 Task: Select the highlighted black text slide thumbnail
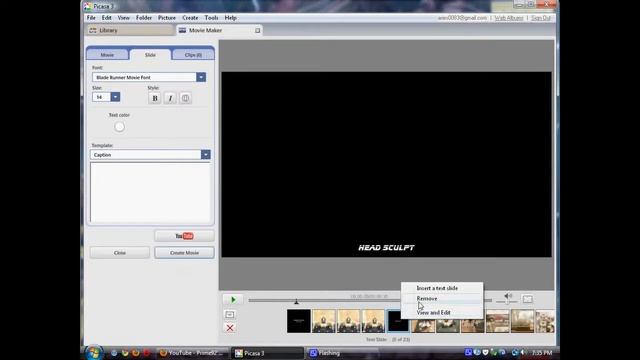click(x=398, y=321)
